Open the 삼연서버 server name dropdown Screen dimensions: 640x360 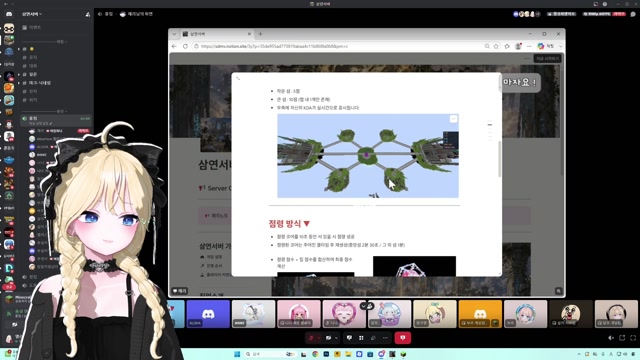[32, 14]
